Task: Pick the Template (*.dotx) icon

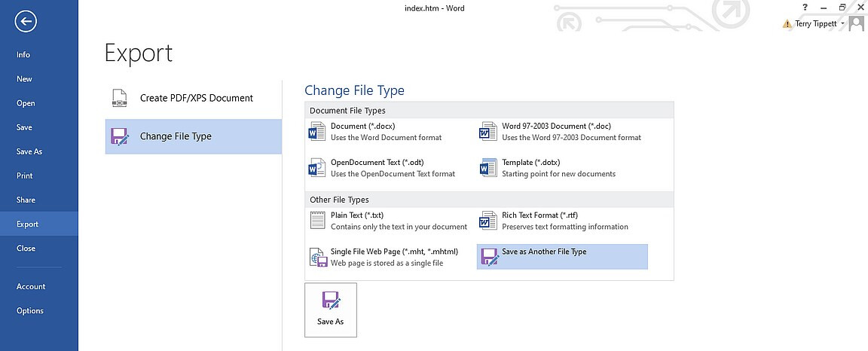Action: [488, 168]
